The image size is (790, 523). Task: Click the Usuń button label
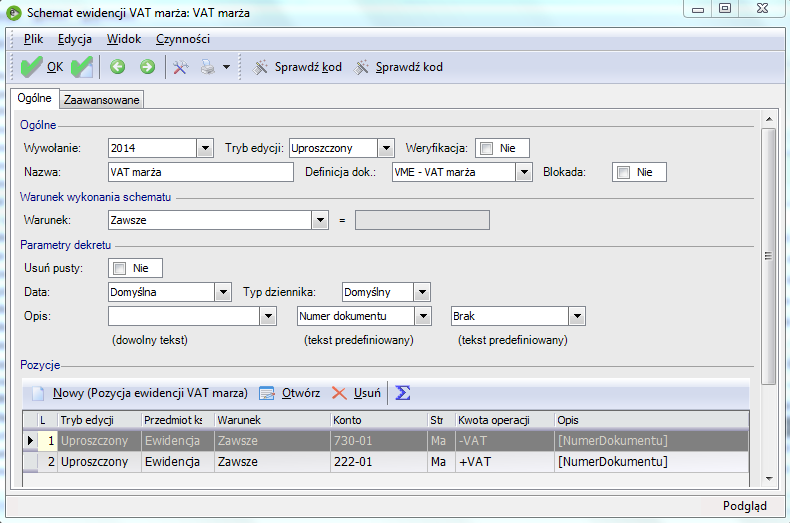[x=367, y=393]
